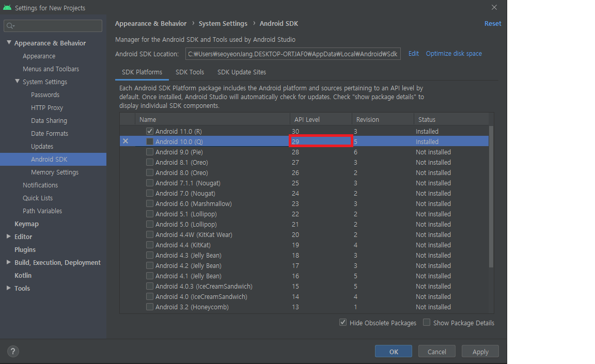Click the Android SDK Location input field
595x364 pixels.
point(292,53)
